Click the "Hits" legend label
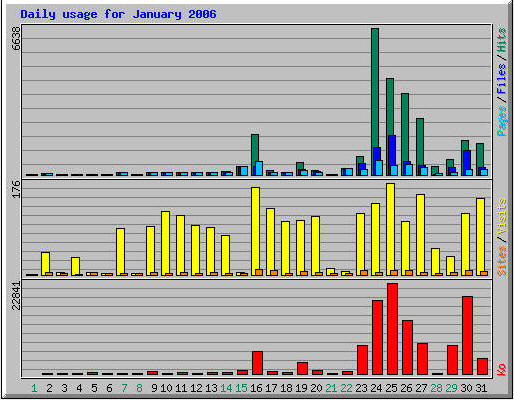 coord(501,40)
